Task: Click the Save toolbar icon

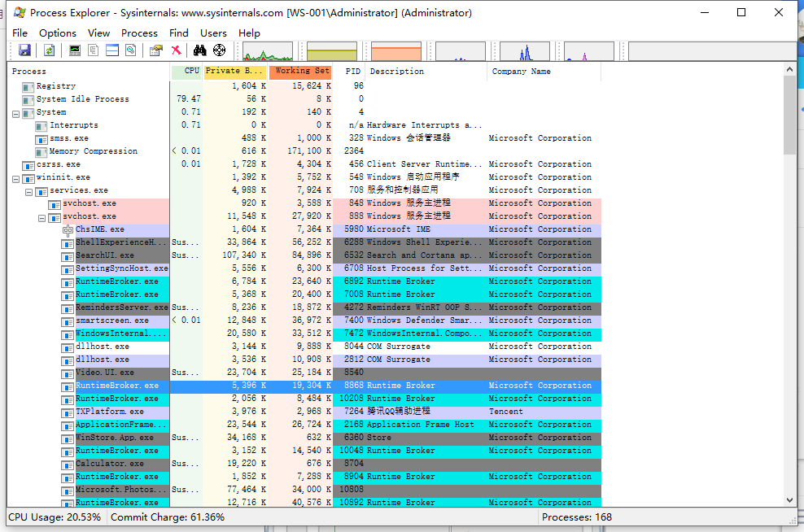Action: tap(24, 50)
